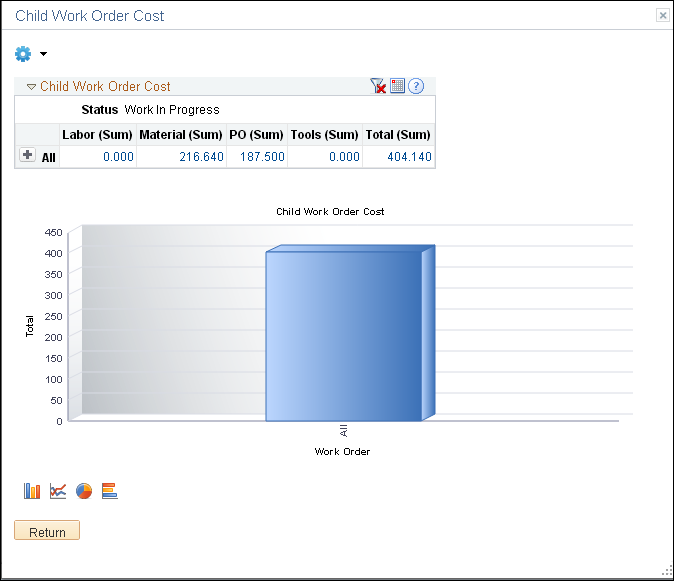Click the Material sum value 216.640
Image resolution: width=674 pixels, height=581 pixels.
201,157
